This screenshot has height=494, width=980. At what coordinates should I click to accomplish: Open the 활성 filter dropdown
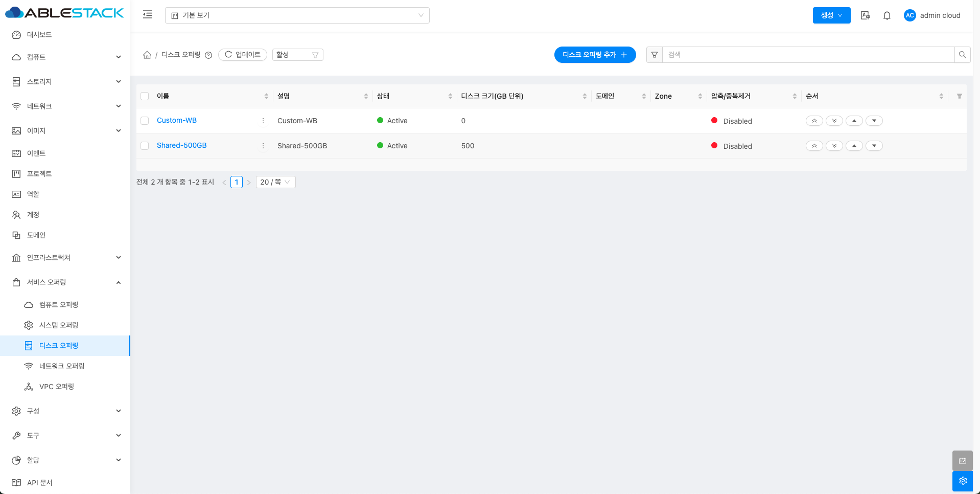pos(297,55)
